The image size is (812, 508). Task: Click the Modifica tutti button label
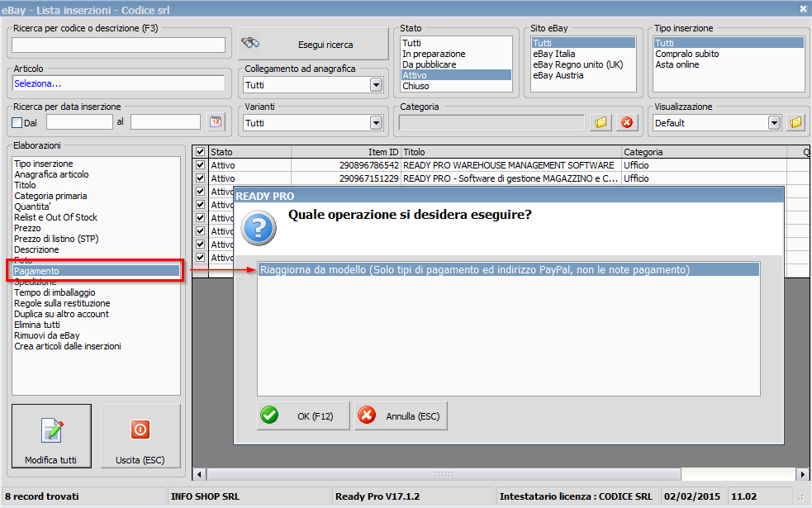[50, 460]
